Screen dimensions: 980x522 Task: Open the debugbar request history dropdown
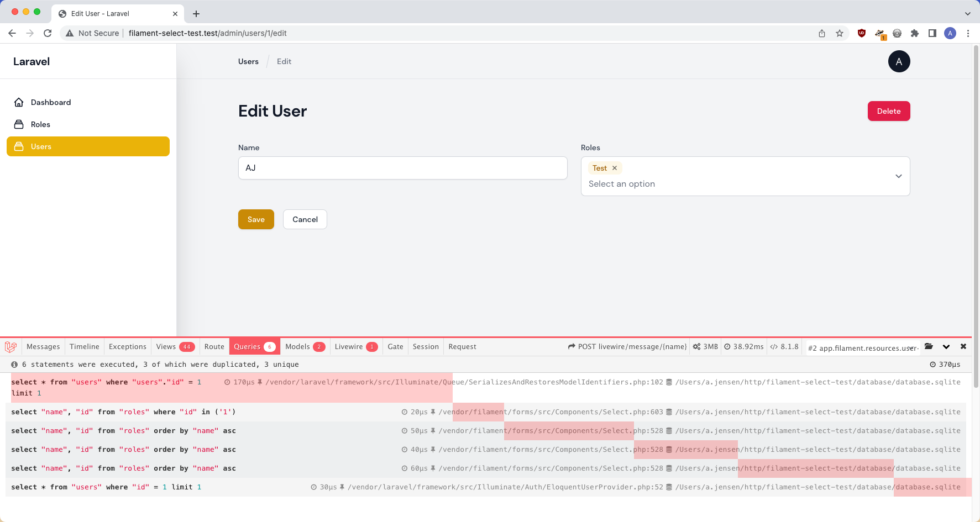[863, 347]
